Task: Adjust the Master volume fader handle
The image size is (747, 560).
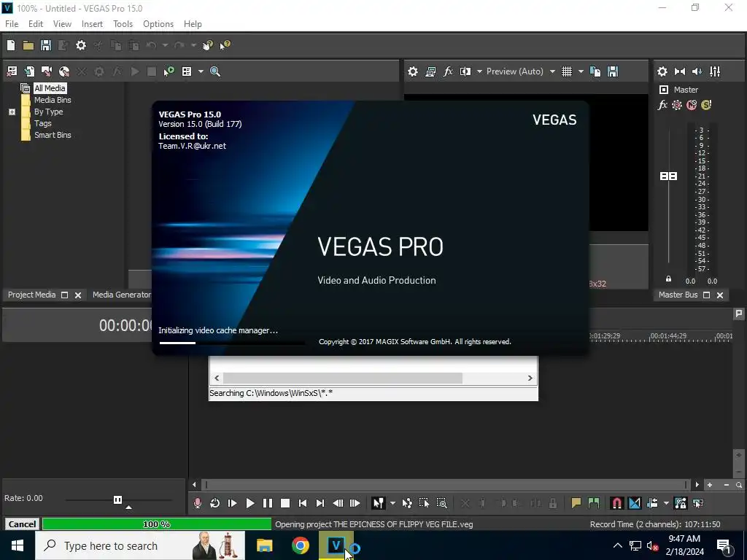Action: point(668,176)
